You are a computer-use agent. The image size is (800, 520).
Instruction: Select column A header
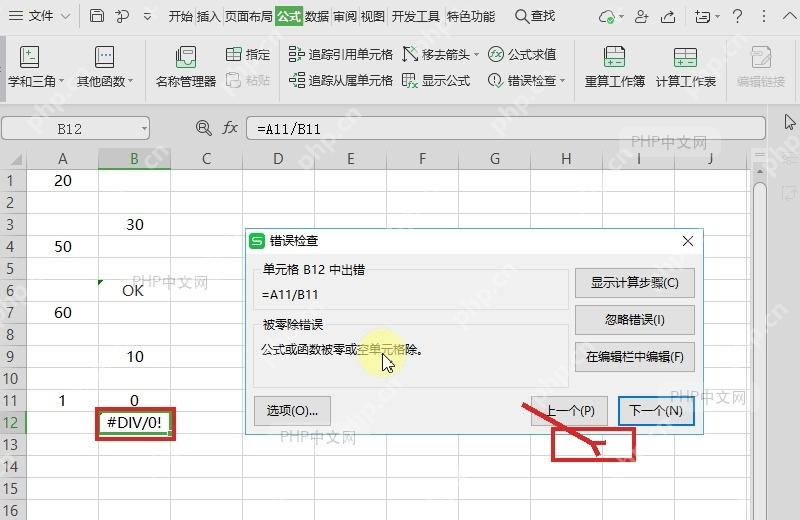click(x=62, y=159)
